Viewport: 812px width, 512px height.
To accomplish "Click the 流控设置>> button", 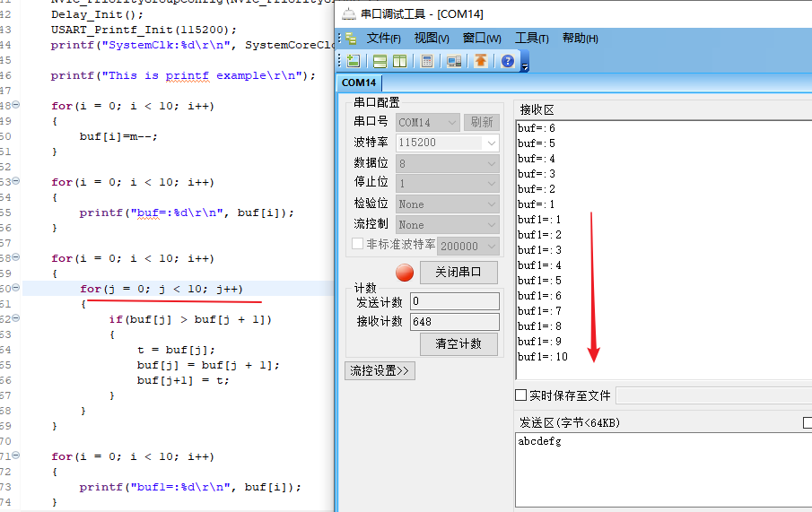I will [380, 370].
